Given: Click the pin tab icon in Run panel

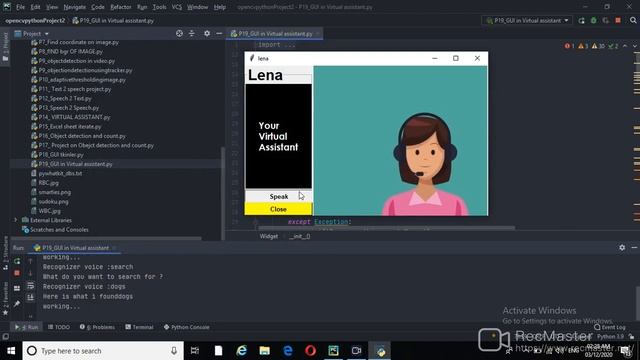Looking at the screenshot, I should coord(17,304).
